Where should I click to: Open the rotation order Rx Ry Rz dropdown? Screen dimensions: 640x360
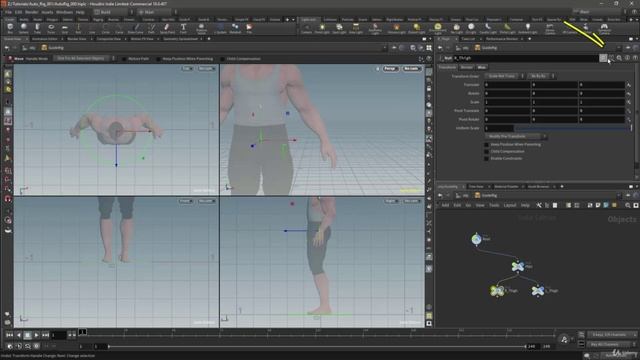click(x=541, y=76)
